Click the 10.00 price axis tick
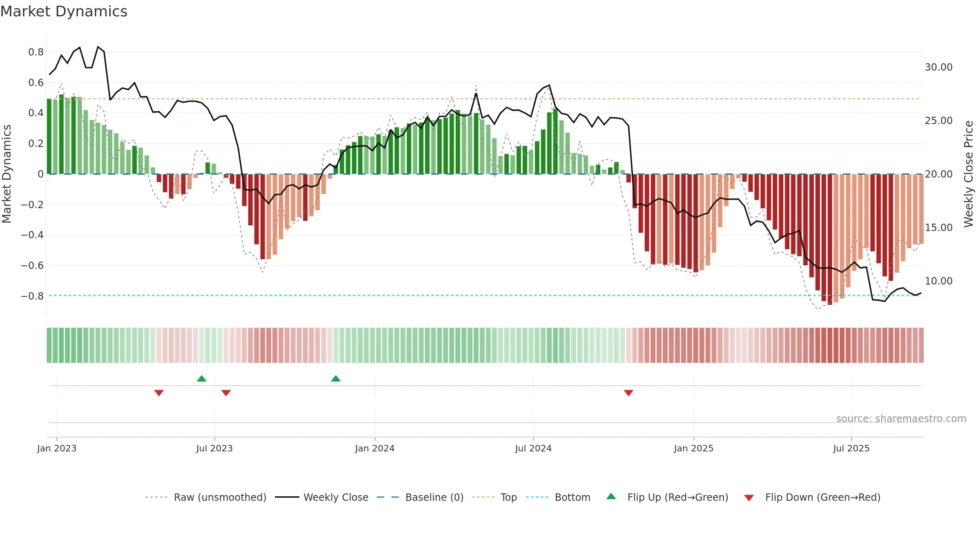This screenshot has width=980, height=551. [x=939, y=281]
